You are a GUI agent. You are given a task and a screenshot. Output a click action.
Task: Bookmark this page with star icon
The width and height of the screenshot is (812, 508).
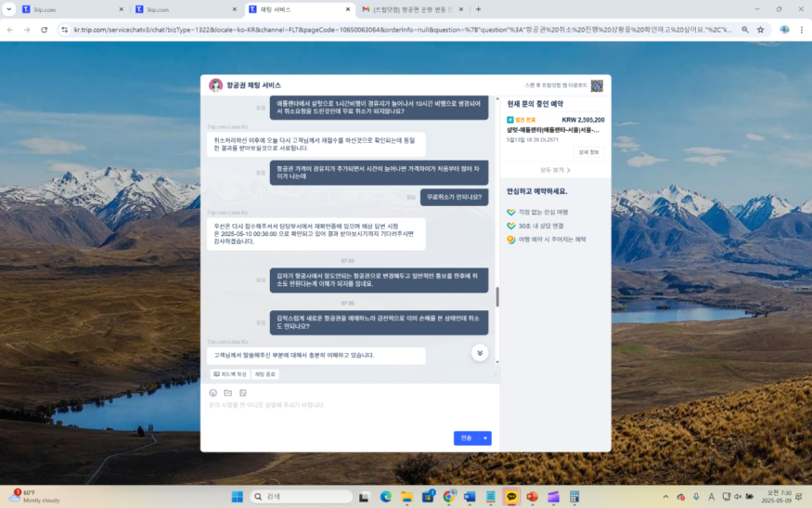click(x=760, y=30)
